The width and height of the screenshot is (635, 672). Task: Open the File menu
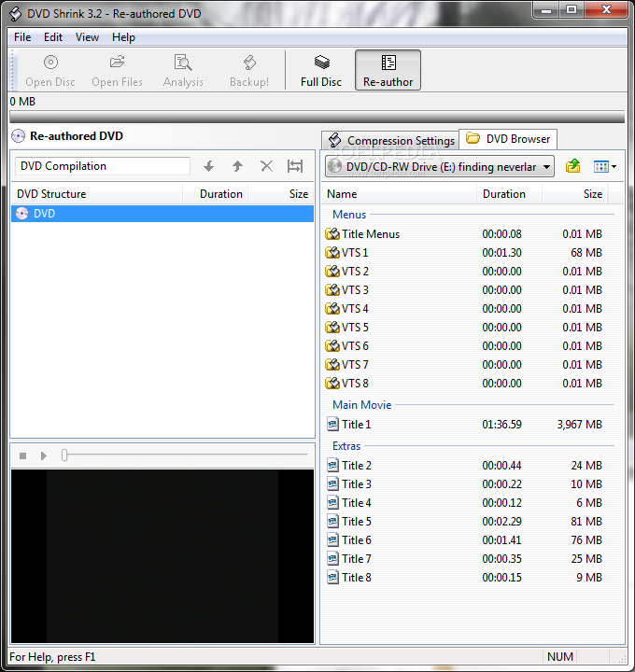[22, 37]
